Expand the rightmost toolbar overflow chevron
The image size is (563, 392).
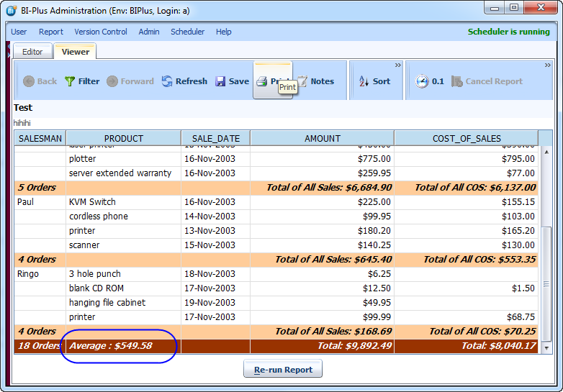546,65
